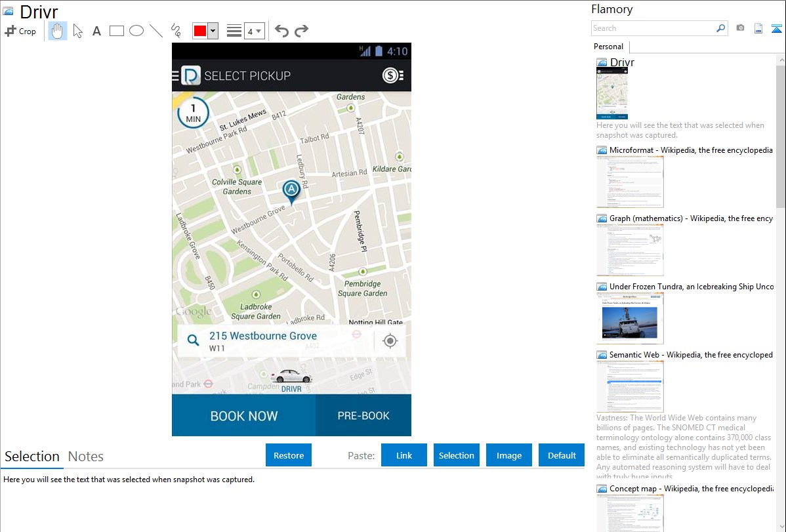Image resolution: width=786 pixels, height=532 pixels.
Task: Click the page document icon
Action: pos(758,28)
